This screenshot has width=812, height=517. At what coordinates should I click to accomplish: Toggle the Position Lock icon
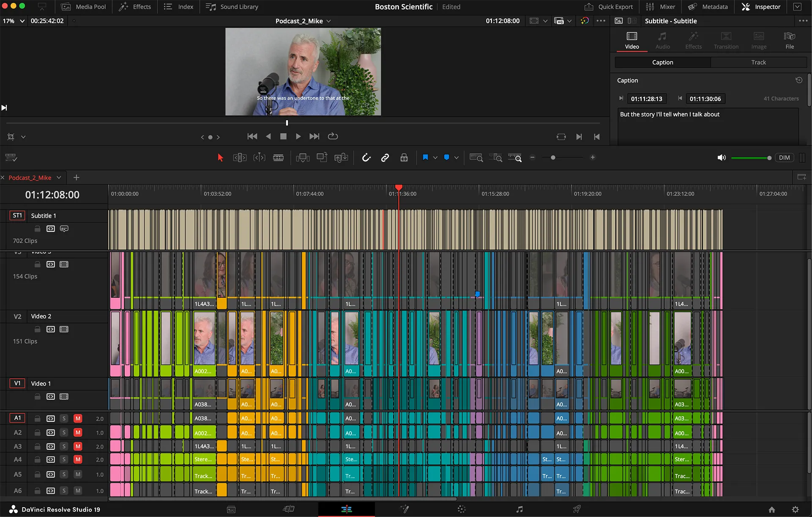[x=404, y=158]
